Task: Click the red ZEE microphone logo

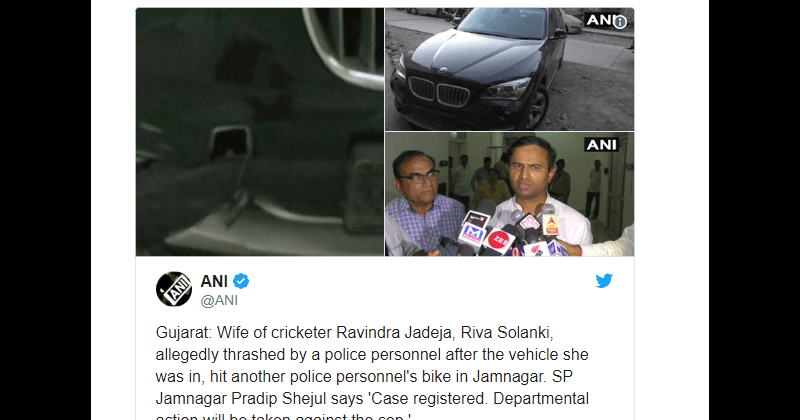Action: pyautogui.click(x=498, y=240)
